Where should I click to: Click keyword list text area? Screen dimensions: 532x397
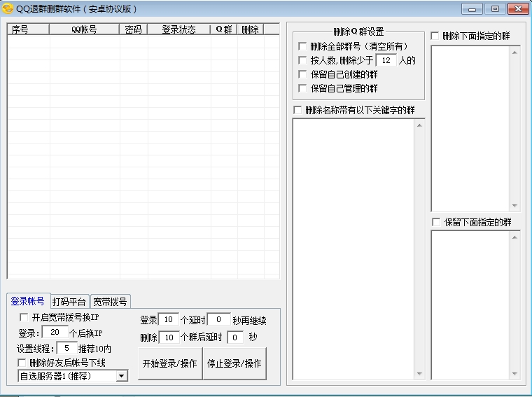pyautogui.click(x=353, y=249)
